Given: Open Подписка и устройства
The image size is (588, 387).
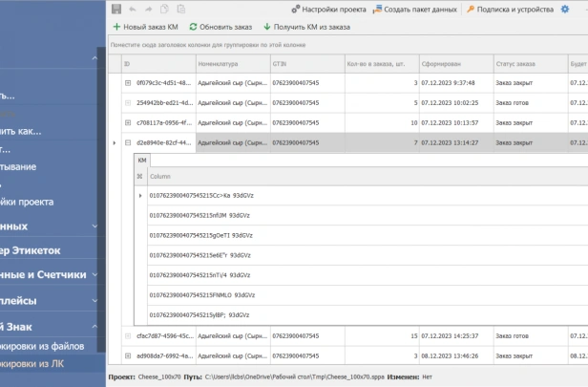Looking at the screenshot, I should (x=510, y=10).
